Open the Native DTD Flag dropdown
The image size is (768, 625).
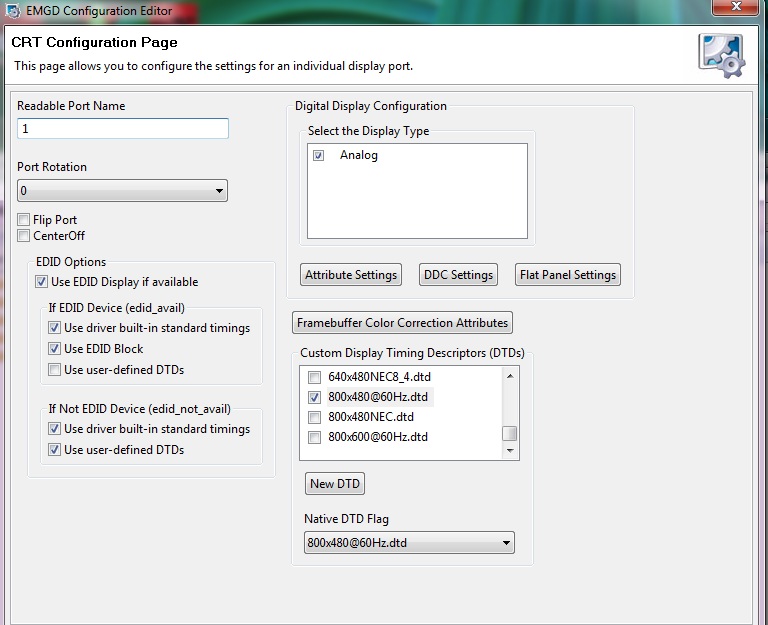[409, 543]
